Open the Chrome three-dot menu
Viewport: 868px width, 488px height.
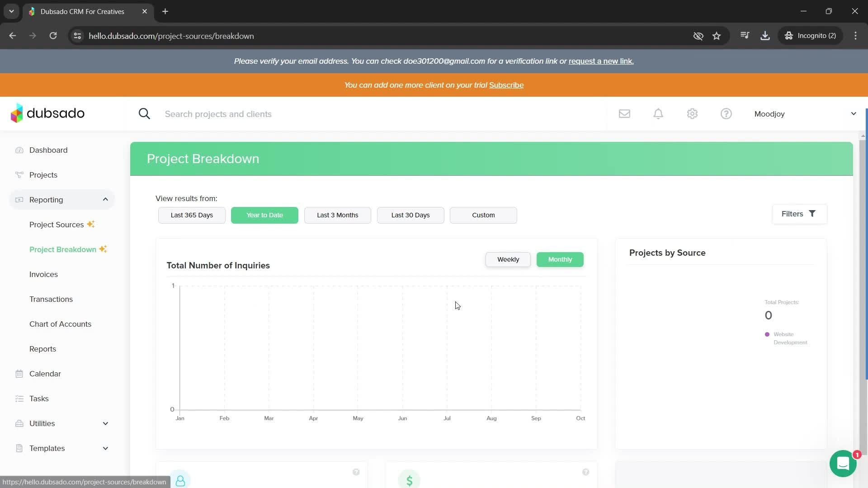coord(855,36)
